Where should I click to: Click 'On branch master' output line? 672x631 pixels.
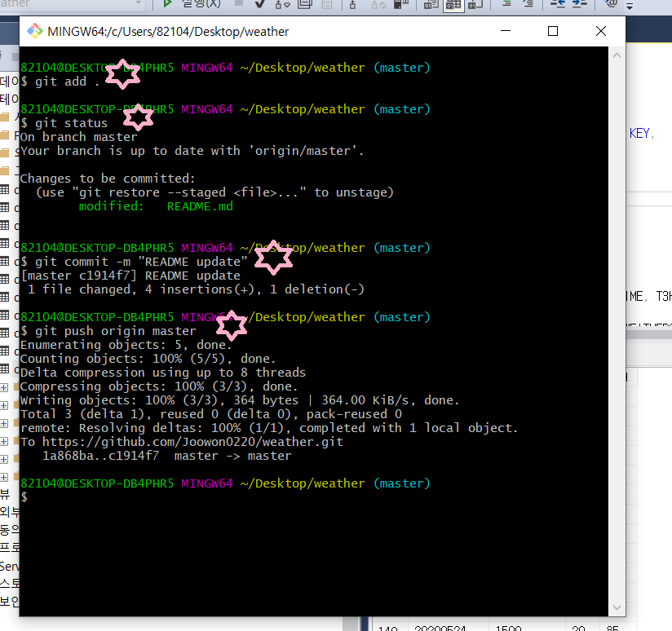coord(79,137)
